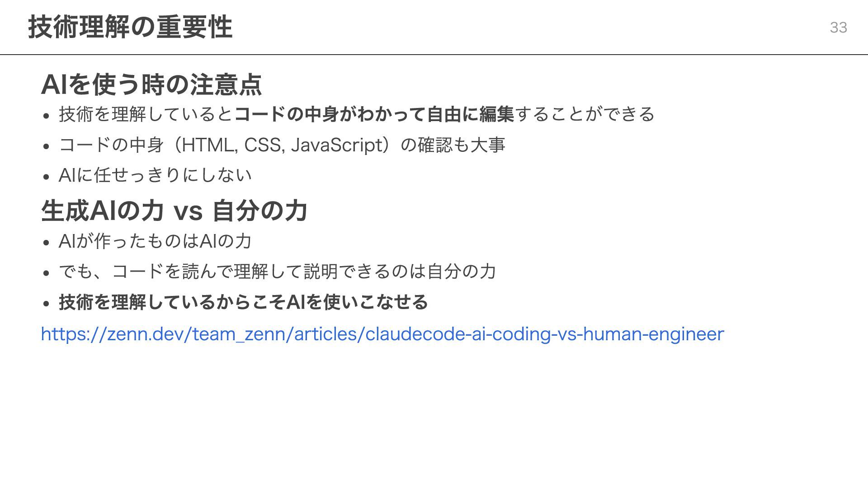868x488 pixels.
Task: Click the word HTML in second bullet
Action: (x=208, y=145)
